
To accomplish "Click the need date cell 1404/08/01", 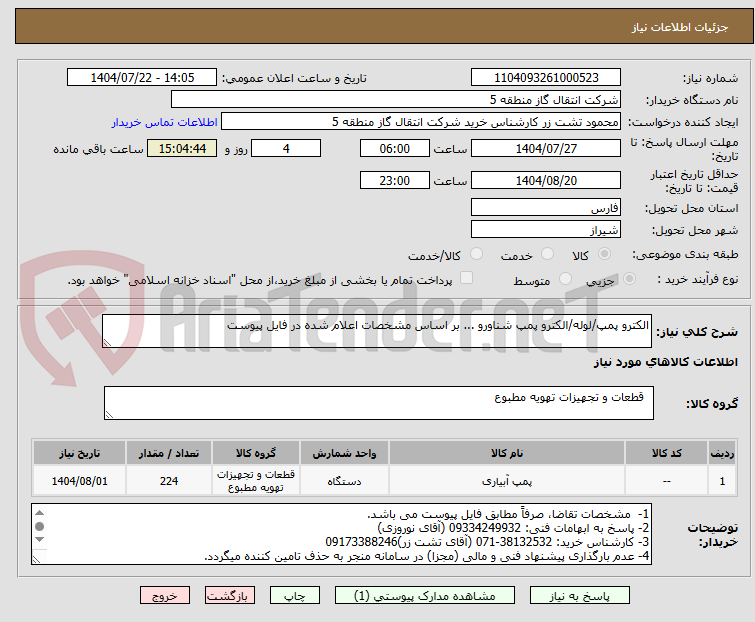I will click(79, 480).
